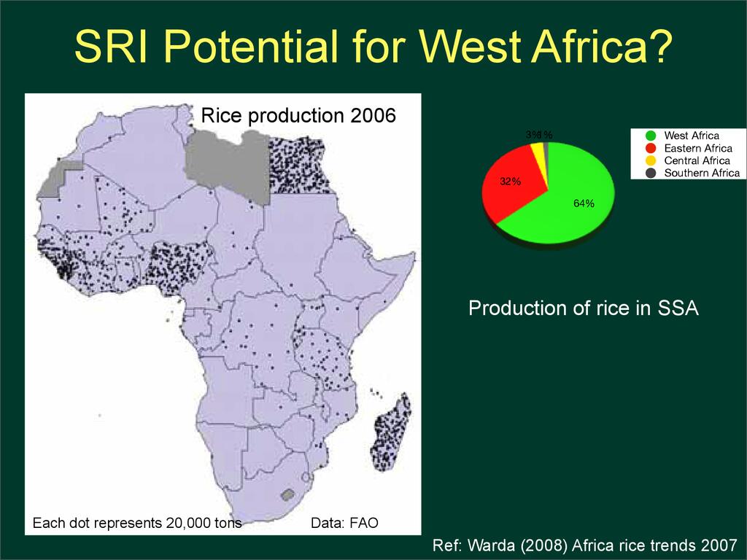Click the 'Rice production 2006' map label
The image size is (747, 560).
pyautogui.click(x=298, y=115)
